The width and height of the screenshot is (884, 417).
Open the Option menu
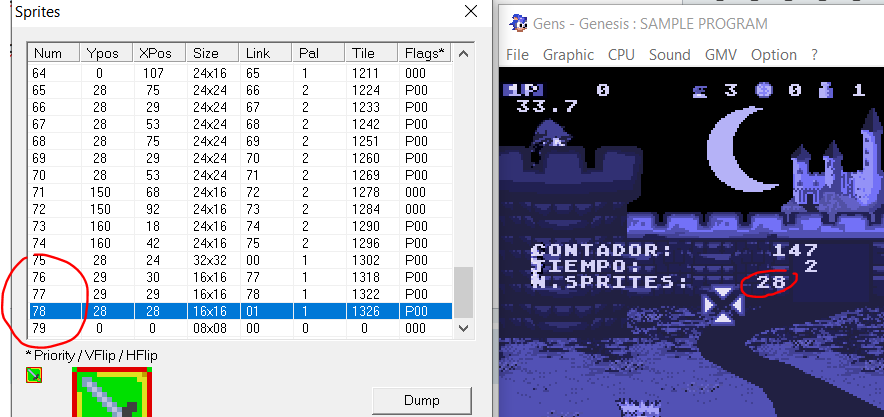(773, 55)
